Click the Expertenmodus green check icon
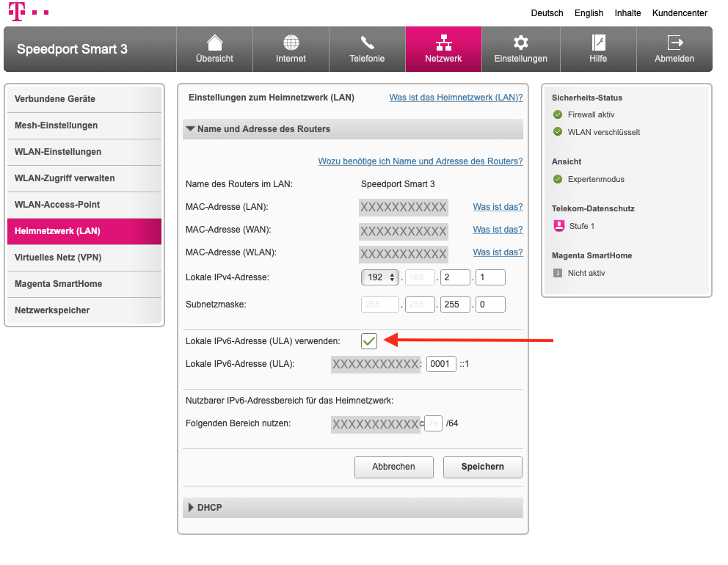The width and height of the screenshot is (728, 565). [x=558, y=179]
